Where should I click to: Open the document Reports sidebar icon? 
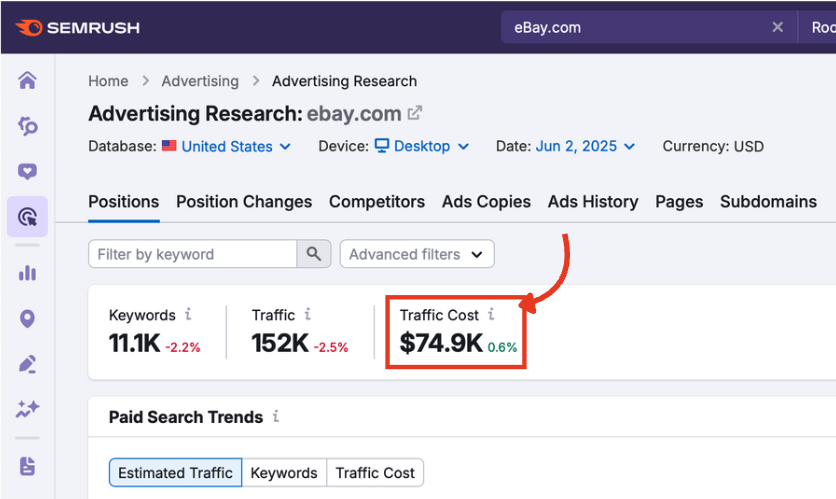tap(27, 466)
